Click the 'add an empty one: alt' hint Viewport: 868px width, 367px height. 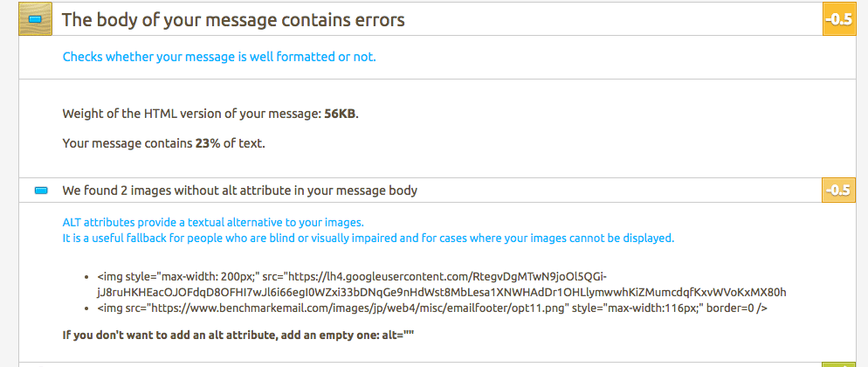[238, 335]
